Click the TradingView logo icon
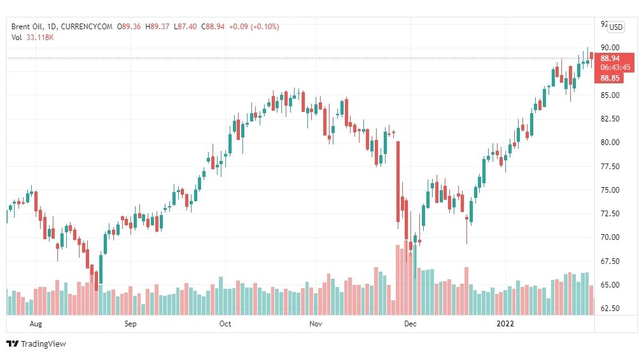Image resolution: width=644 pixels, height=355 pixels. pos(12,344)
